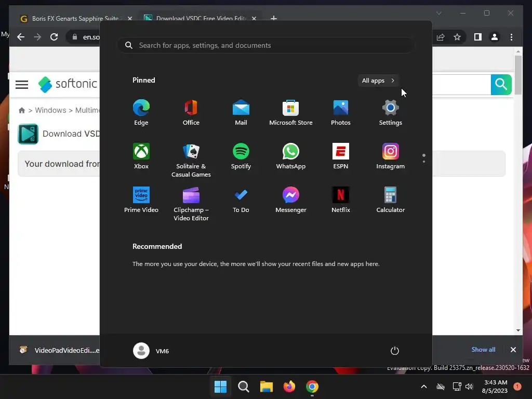Open a new Chrome tab

pos(274,18)
